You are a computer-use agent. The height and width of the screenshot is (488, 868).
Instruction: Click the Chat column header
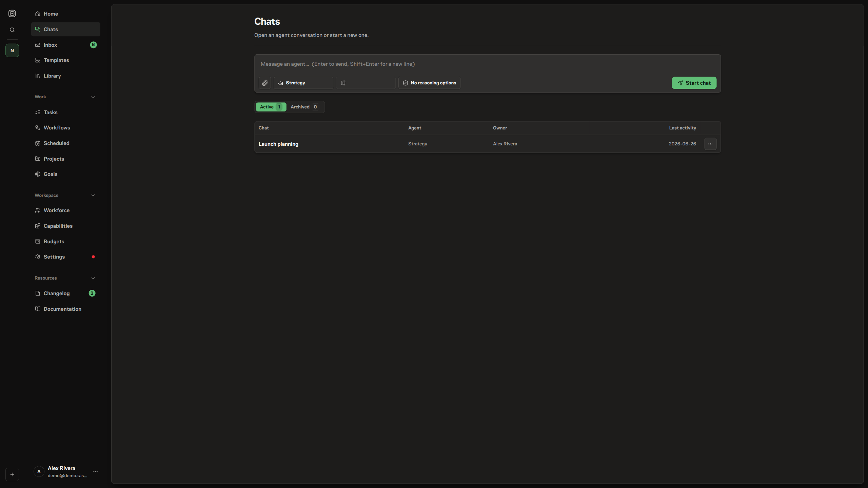(263, 128)
